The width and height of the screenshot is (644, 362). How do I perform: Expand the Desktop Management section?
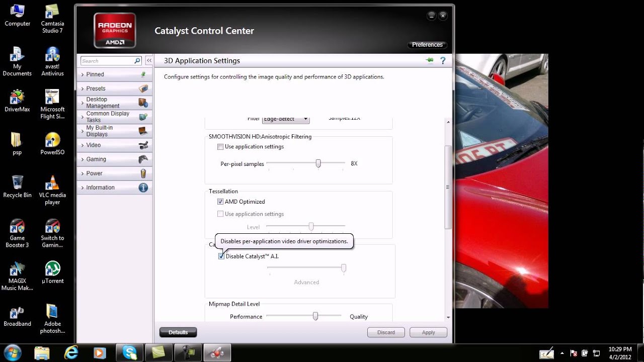coord(115,103)
